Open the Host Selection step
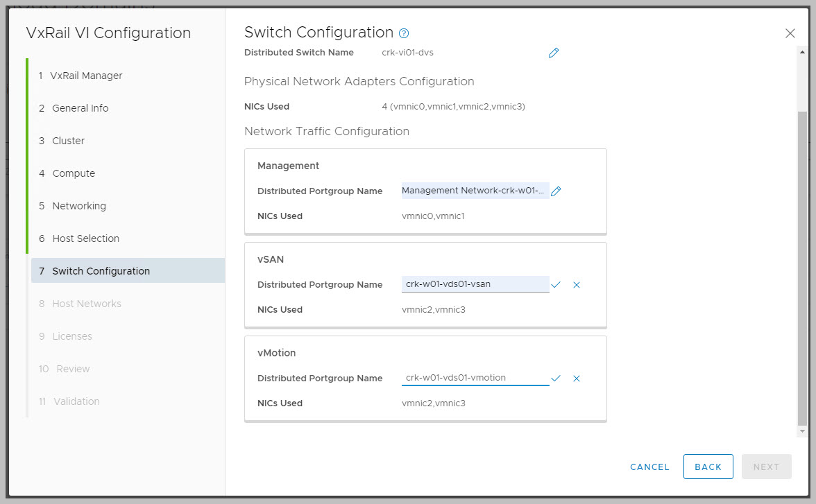Screen dimensions: 816x504 85,238
